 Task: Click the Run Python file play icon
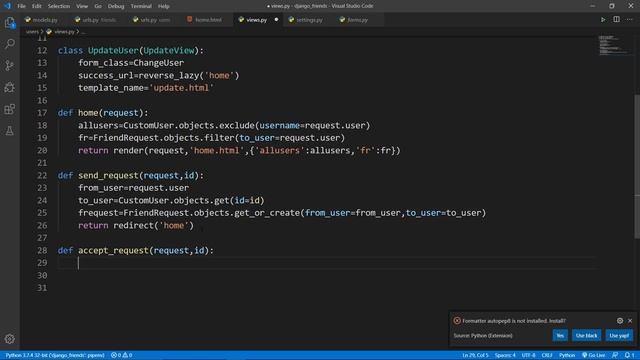603,20
